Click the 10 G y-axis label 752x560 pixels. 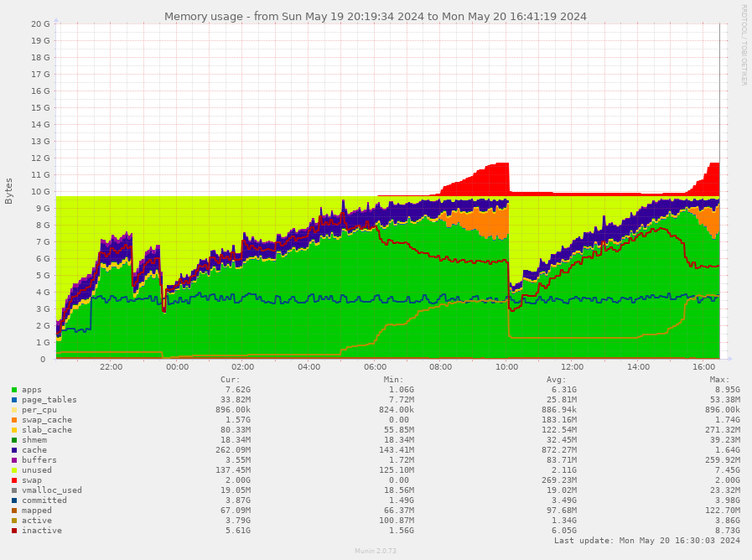click(x=41, y=191)
